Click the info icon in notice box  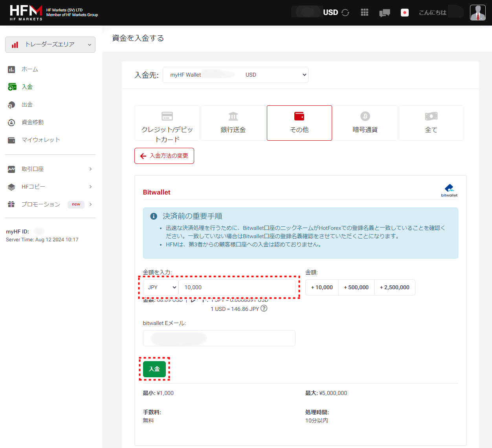pos(154,216)
